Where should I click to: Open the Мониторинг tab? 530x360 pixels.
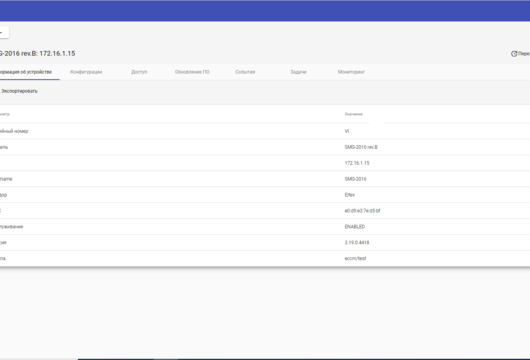[x=351, y=72]
